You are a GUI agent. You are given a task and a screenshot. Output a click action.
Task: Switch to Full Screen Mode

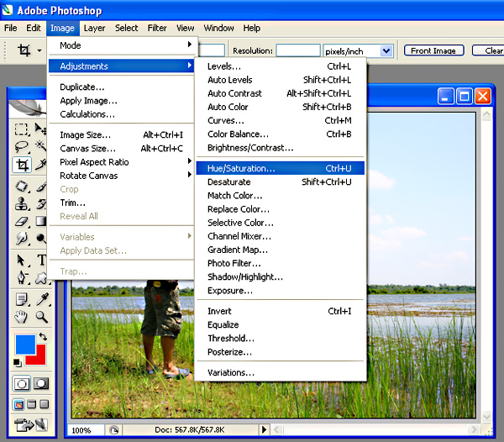(x=45, y=404)
